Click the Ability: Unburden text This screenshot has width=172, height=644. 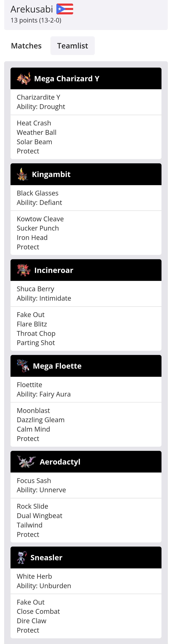[44, 586]
